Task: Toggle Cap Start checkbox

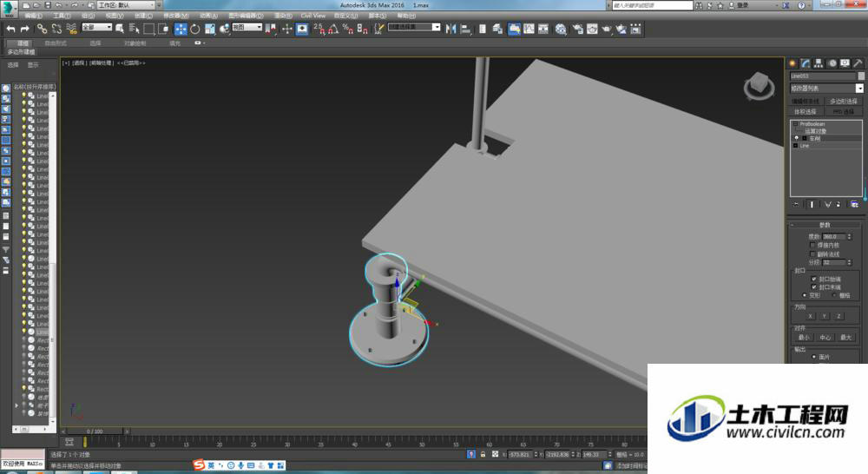Action: point(814,279)
